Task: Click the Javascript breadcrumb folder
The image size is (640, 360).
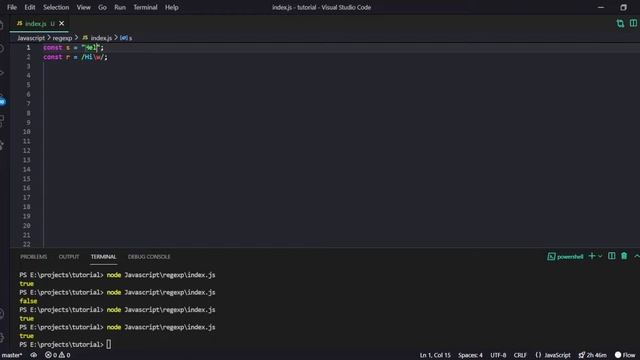Action: coord(31,38)
